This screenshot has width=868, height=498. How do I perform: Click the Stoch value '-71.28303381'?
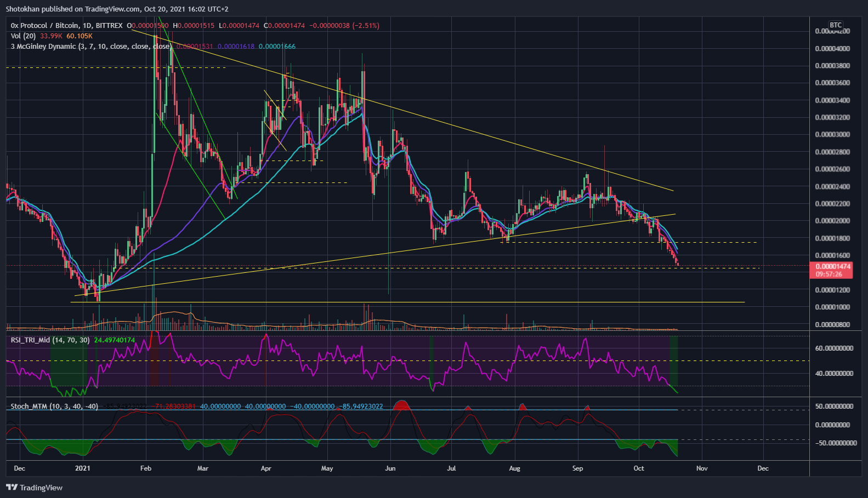pyautogui.click(x=175, y=407)
